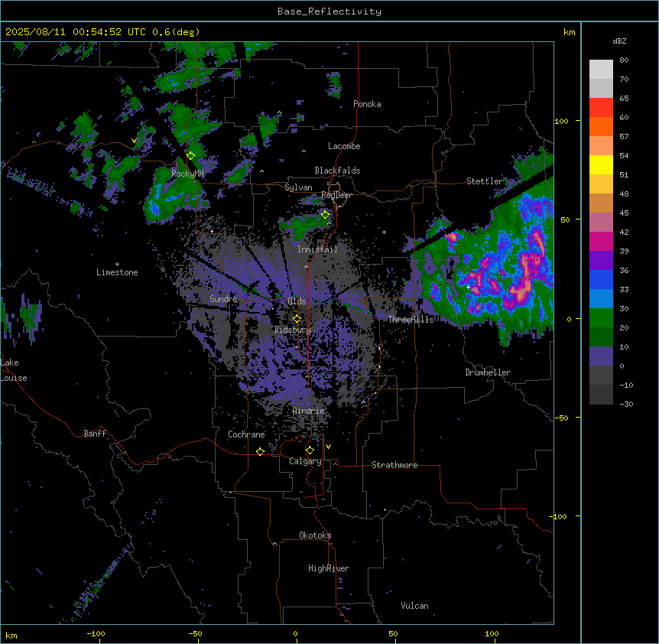
Task: Click the -30 value on dBZ scale
Action: tap(626, 405)
